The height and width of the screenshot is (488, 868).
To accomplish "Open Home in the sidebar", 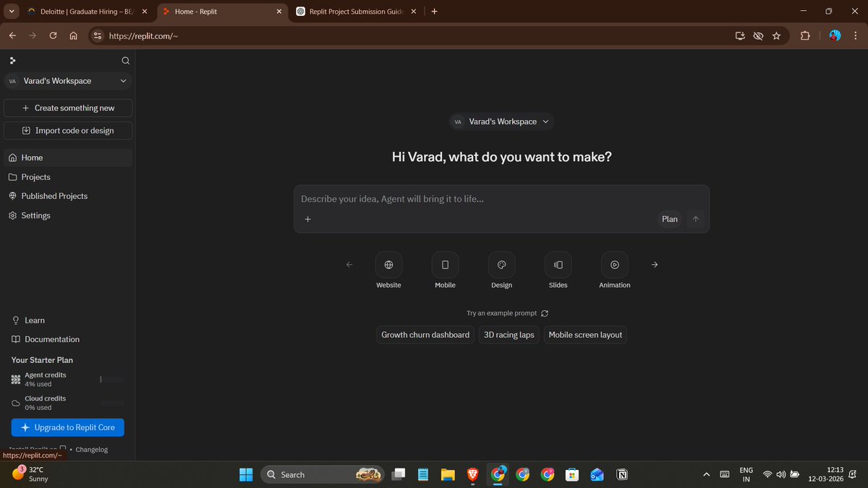I will pos(68,158).
